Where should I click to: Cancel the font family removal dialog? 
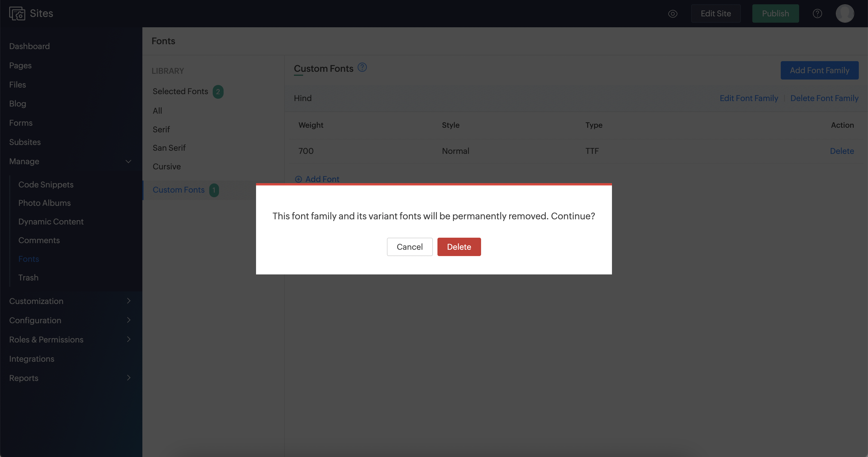[x=409, y=247]
